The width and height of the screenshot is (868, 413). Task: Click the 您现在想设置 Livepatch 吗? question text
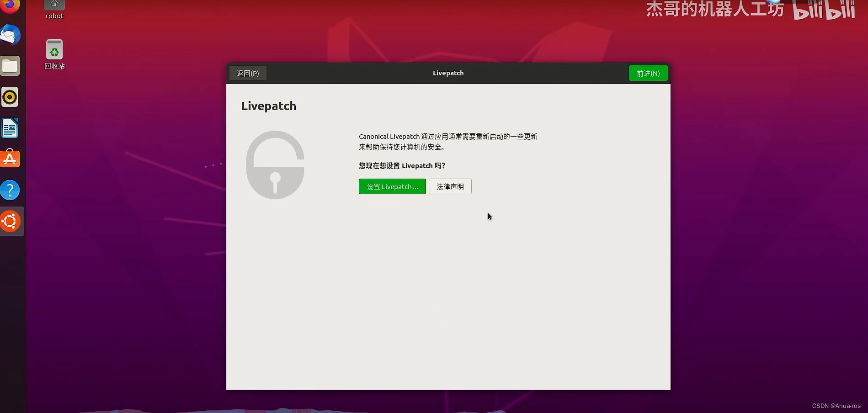coord(402,165)
